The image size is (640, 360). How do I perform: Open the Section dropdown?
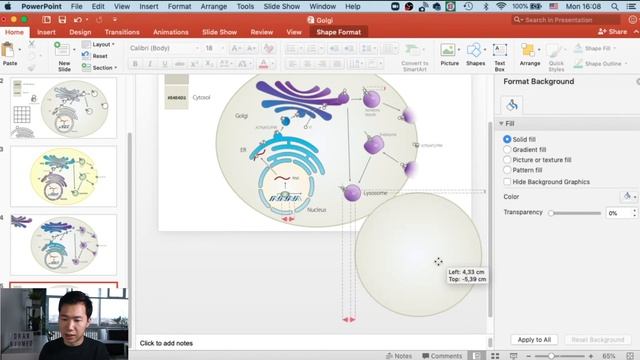(100, 68)
